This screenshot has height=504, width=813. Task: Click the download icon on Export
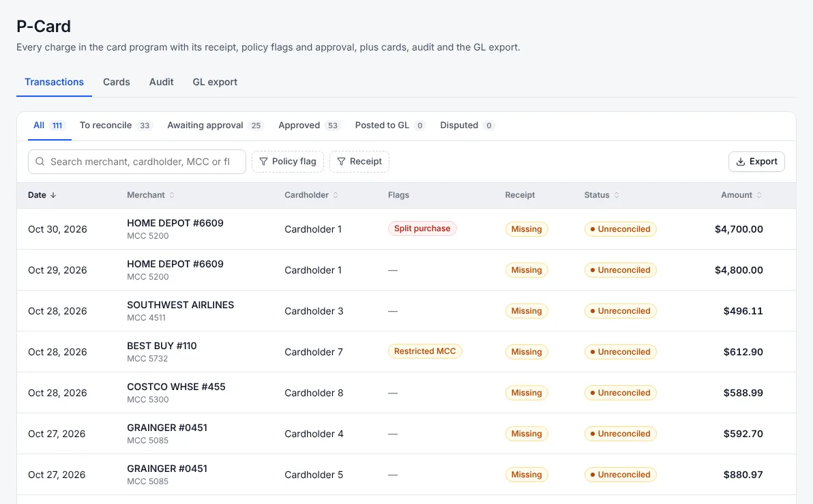click(741, 162)
